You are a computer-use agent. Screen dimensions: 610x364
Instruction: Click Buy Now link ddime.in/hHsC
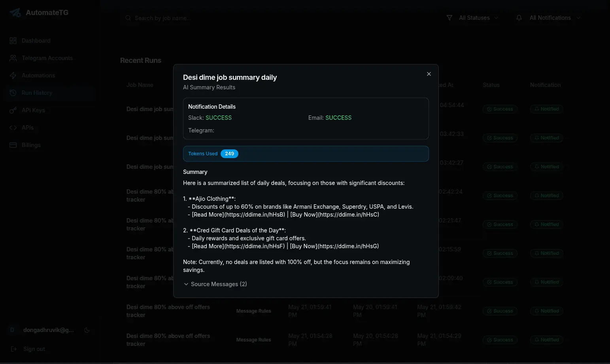(x=334, y=215)
